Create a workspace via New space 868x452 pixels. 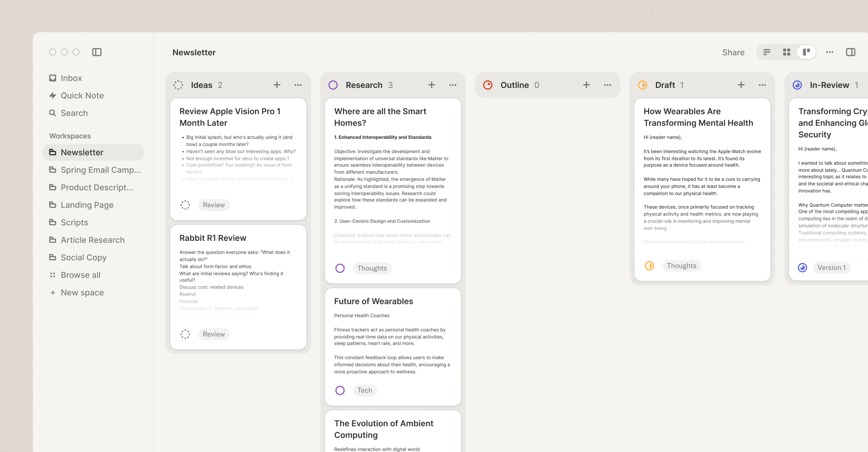82,293
